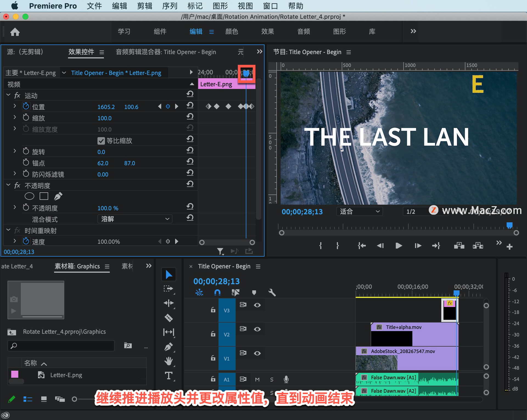The image size is (527, 420).
Task: Create ellipse opacity mask
Action: (x=29, y=196)
